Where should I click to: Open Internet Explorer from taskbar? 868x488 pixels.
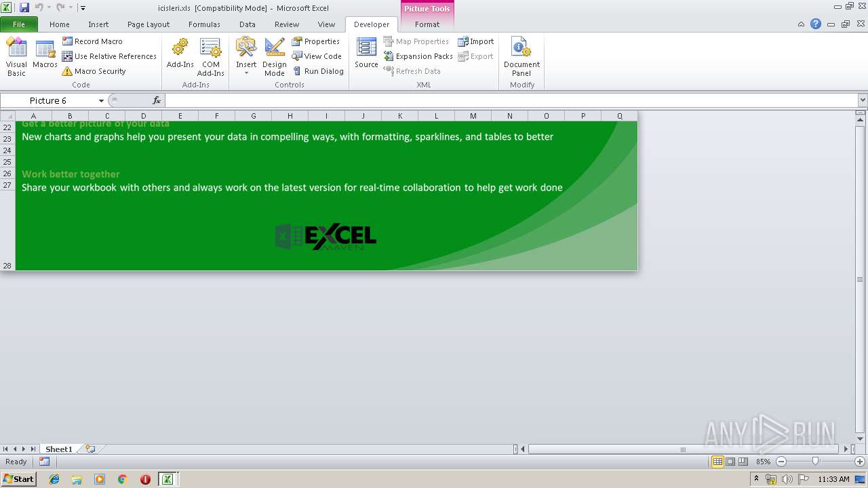(54, 479)
